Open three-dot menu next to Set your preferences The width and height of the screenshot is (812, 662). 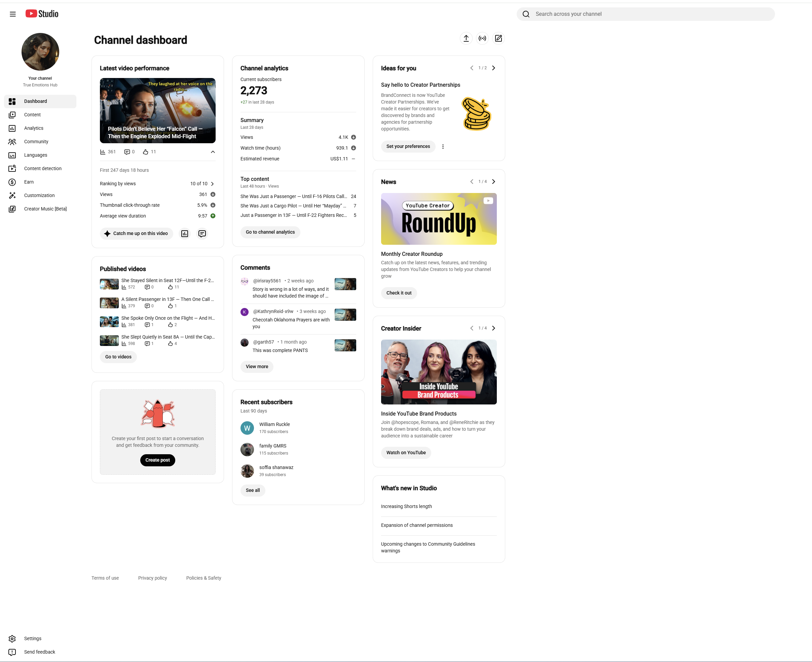coord(443,147)
